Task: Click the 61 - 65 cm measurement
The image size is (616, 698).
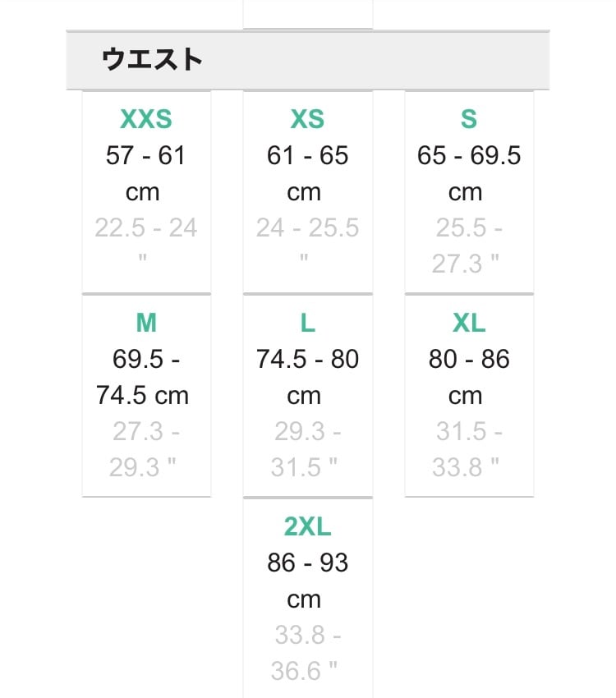Action: point(307,172)
